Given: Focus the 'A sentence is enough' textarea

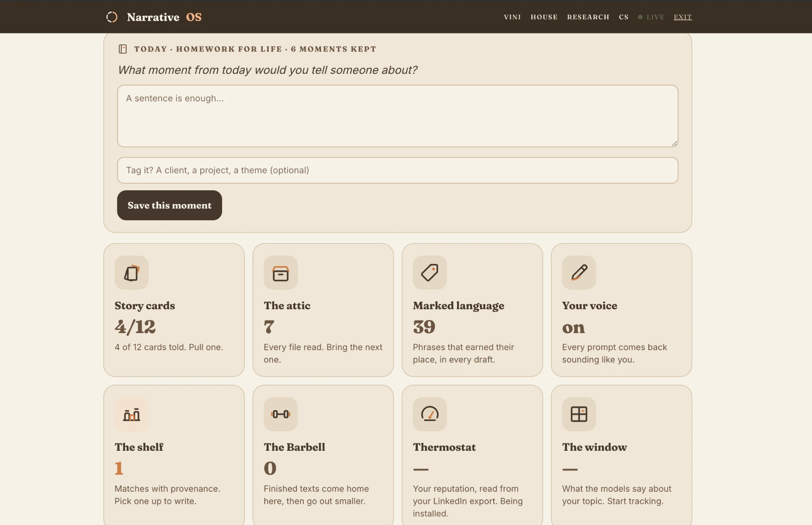Looking at the screenshot, I should (397, 116).
